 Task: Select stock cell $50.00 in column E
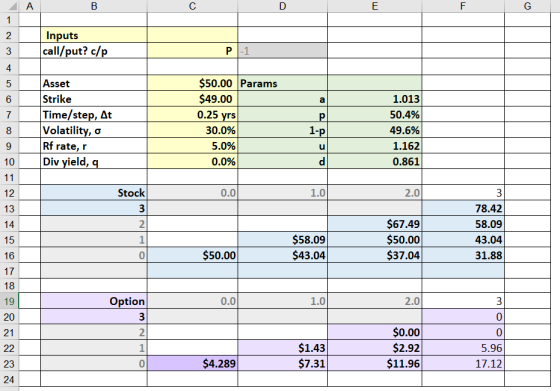point(374,240)
